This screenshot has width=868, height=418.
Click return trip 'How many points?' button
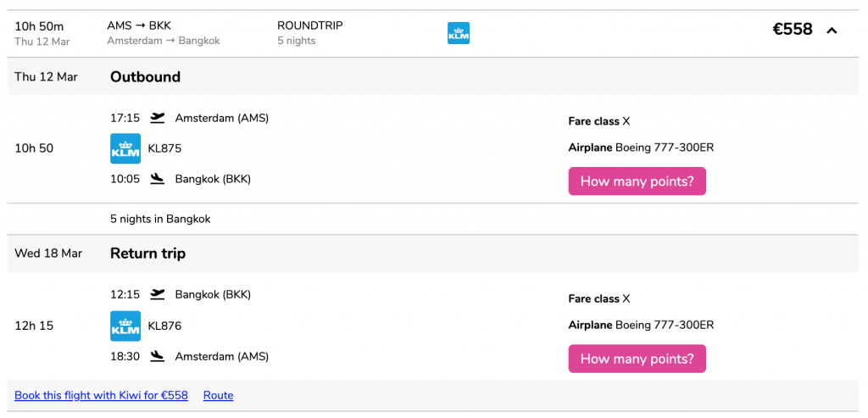point(637,358)
